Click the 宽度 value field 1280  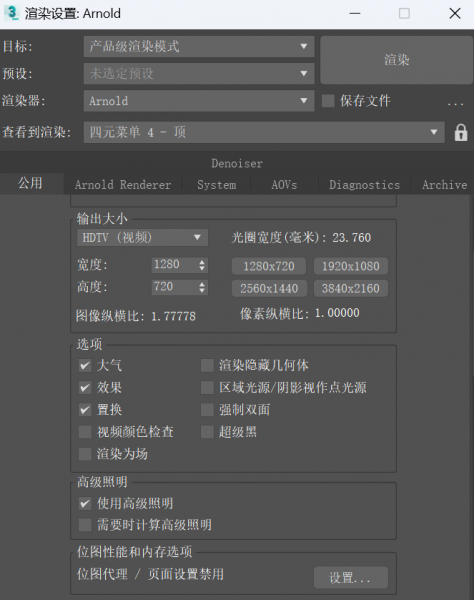(x=174, y=265)
